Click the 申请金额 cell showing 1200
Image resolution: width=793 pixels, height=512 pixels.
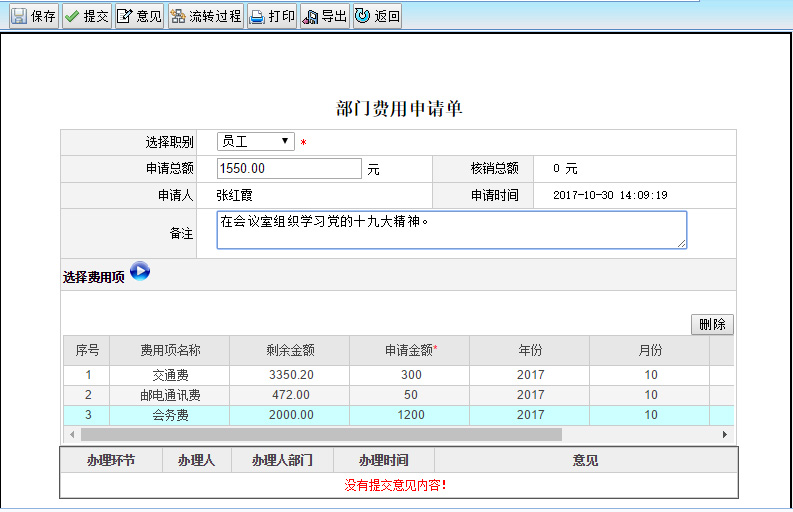pos(410,415)
